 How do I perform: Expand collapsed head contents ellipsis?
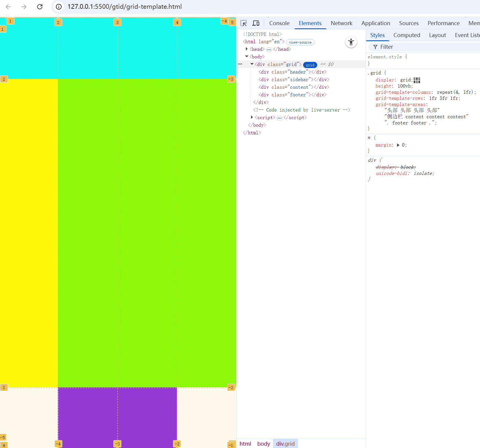tap(269, 50)
